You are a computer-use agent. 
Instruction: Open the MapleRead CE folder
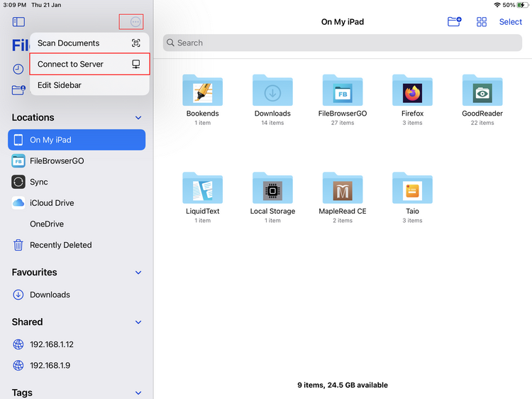pyautogui.click(x=343, y=198)
